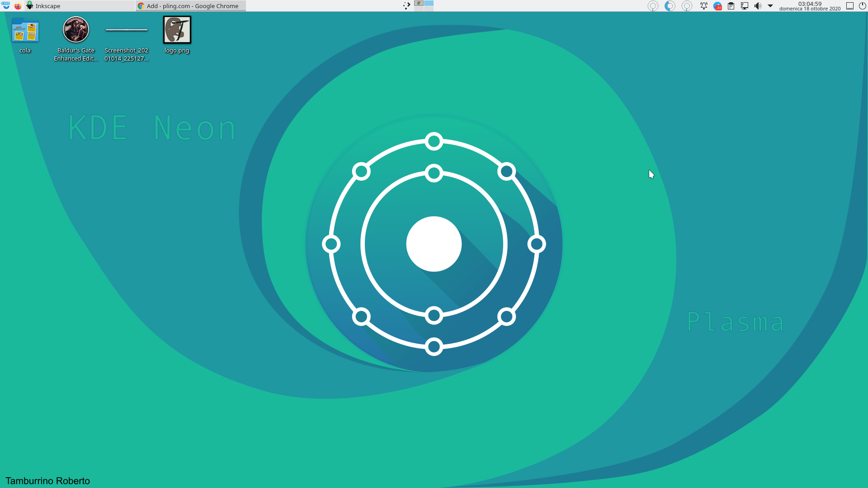Select the logo.png file on desktop
Screen dimensions: 868x488
tap(177, 35)
